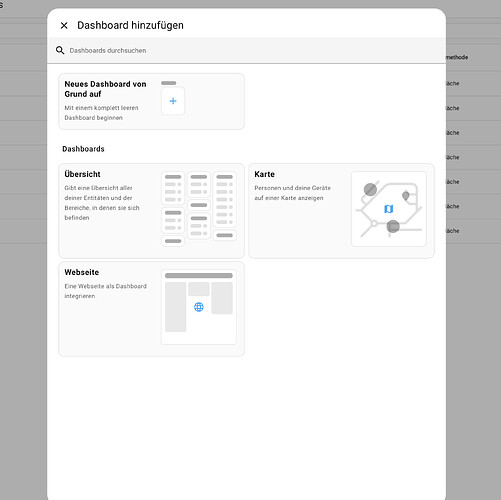Open the Karte dashboard option
The width and height of the screenshot is (501, 500).
pyautogui.click(x=341, y=211)
